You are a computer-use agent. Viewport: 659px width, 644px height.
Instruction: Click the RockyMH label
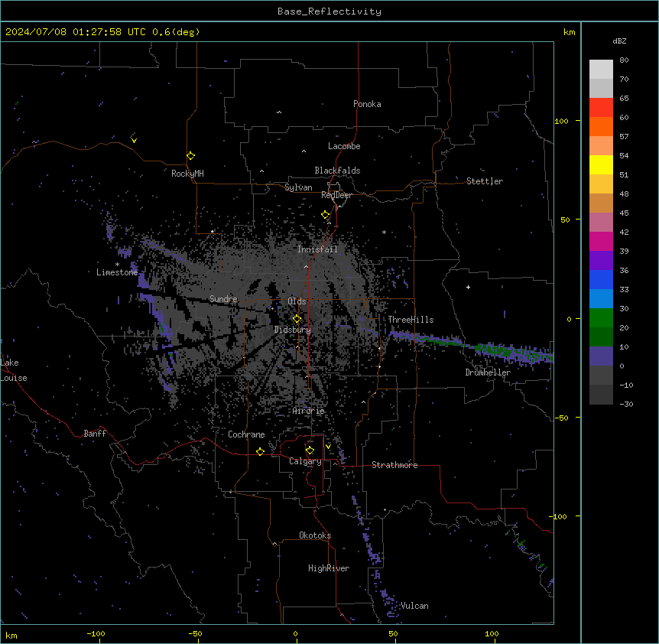pos(187,174)
